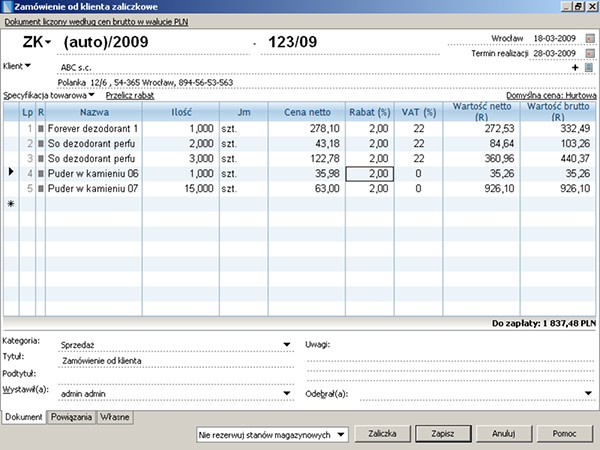Open the Kategoria dropdown showing Sprzedaż
Screen dimensions: 600x450
click(x=286, y=343)
